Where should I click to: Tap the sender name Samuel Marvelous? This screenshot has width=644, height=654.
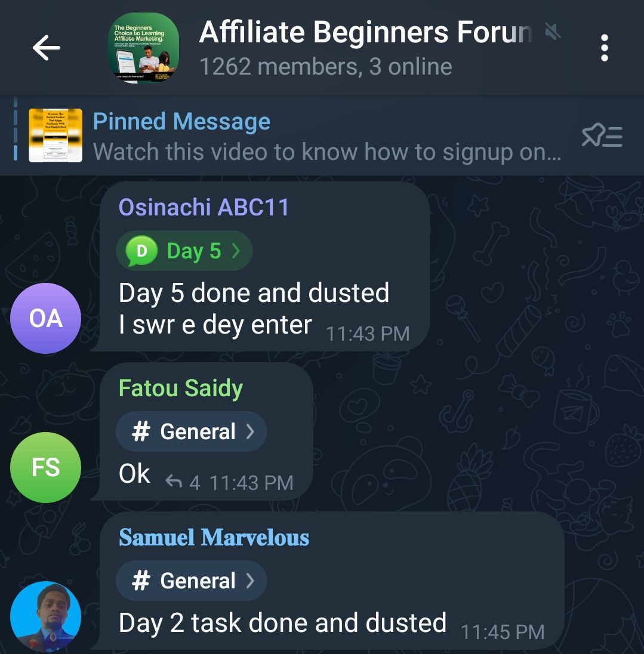pos(214,538)
